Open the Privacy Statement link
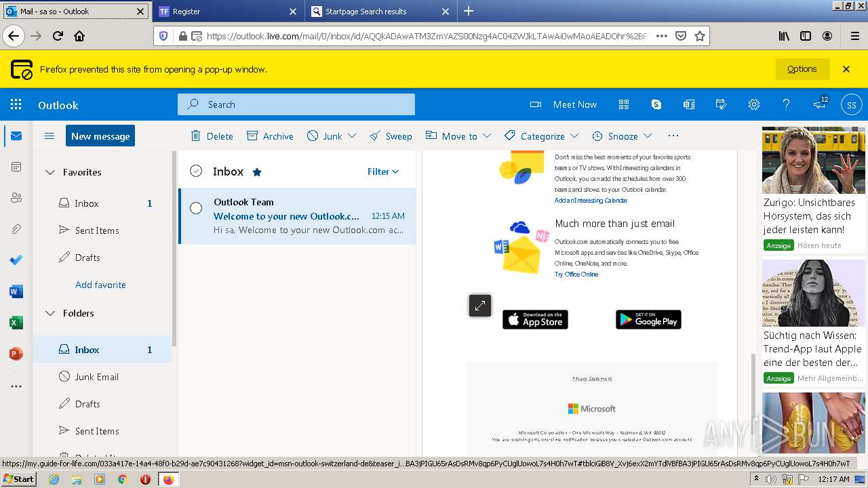Image resolution: width=868 pixels, height=488 pixels. click(592, 379)
